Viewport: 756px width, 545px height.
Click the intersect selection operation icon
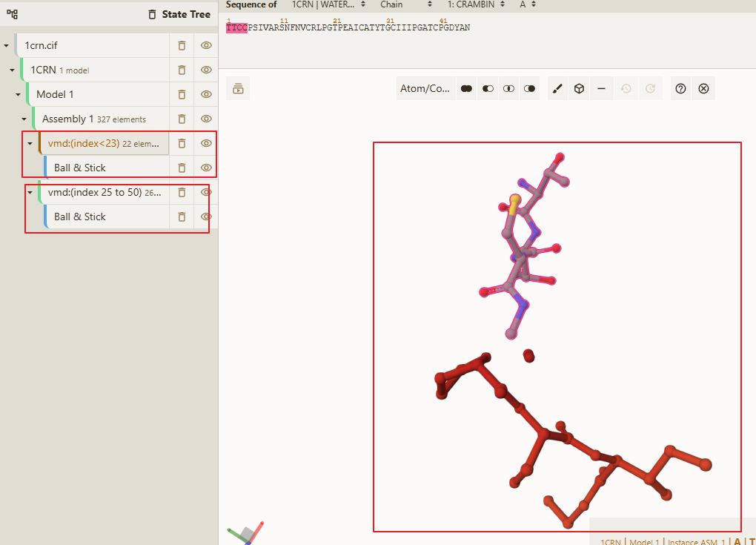tap(508, 89)
